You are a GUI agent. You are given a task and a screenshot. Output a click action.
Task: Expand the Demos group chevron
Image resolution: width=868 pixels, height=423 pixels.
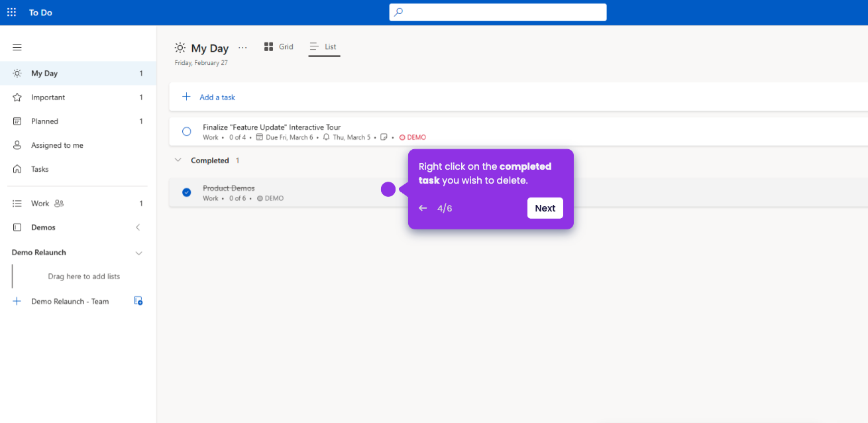tap(138, 227)
